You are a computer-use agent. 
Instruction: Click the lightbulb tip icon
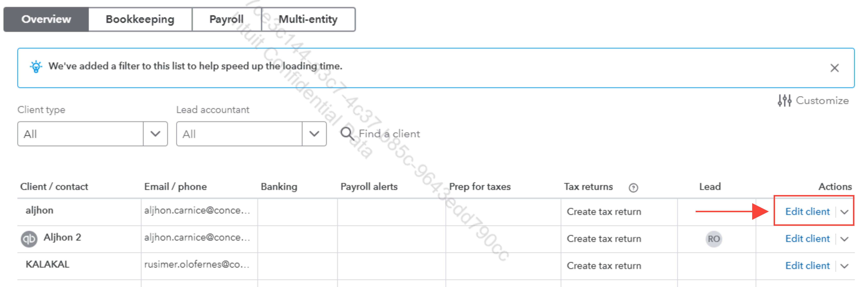click(36, 66)
